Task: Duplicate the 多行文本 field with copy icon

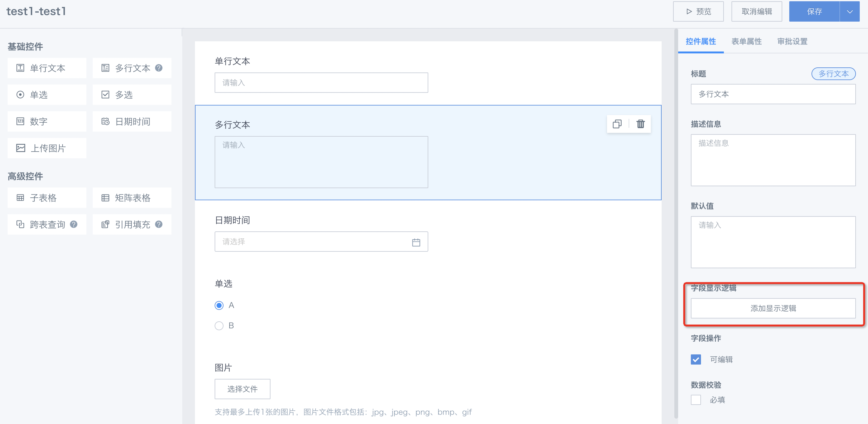Action: (617, 124)
